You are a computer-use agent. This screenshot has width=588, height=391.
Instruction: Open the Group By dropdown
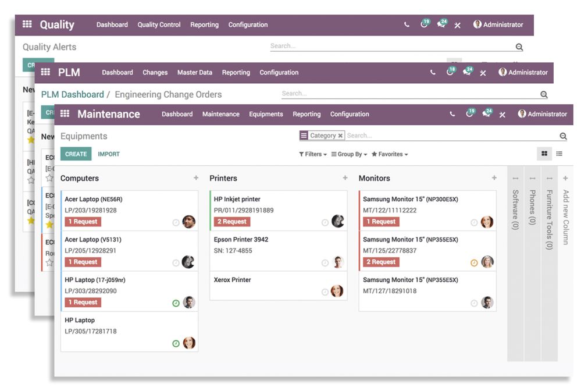click(351, 154)
